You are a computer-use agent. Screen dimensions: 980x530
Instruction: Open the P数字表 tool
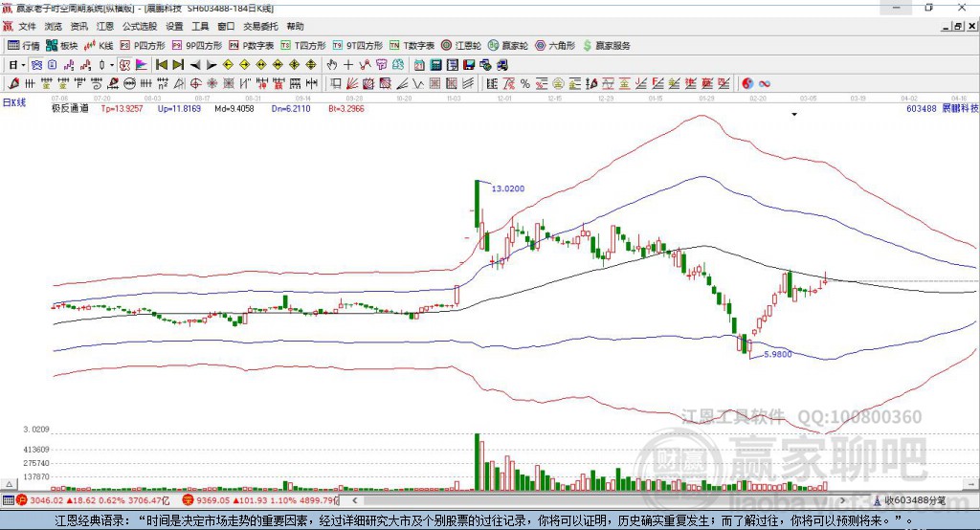(x=252, y=46)
